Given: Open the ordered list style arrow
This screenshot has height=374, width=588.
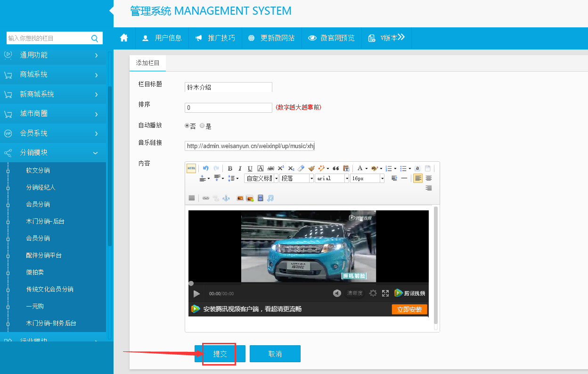Looking at the screenshot, I should click(395, 168).
